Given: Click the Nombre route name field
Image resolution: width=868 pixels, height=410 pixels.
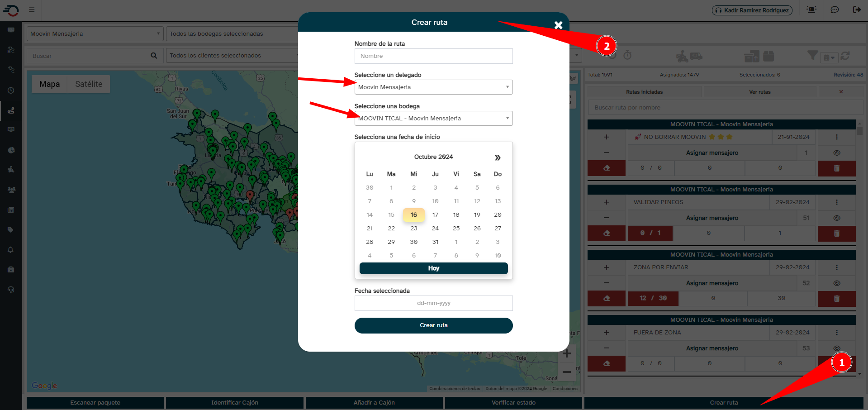Looking at the screenshot, I should tap(433, 56).
